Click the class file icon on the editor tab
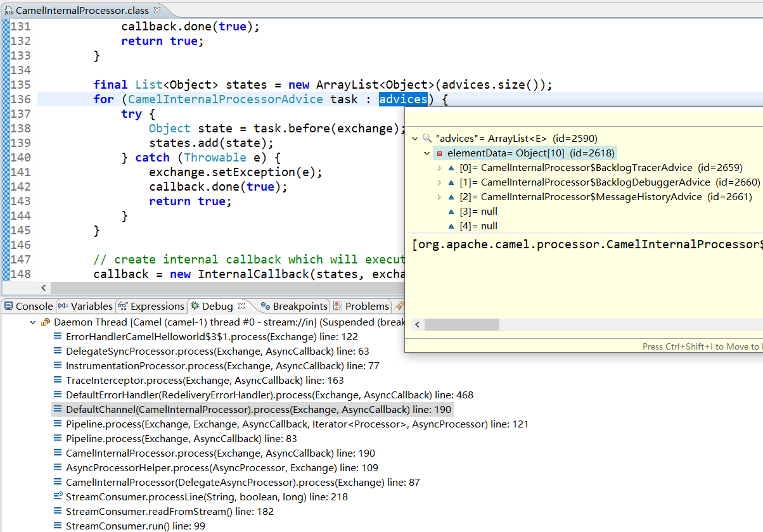 [x=9, y=10]
